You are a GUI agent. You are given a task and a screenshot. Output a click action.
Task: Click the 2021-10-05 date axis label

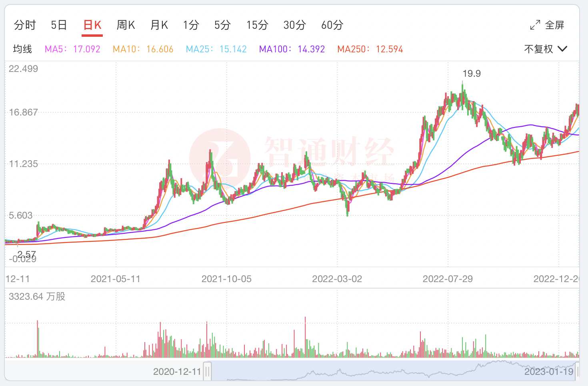226,279
